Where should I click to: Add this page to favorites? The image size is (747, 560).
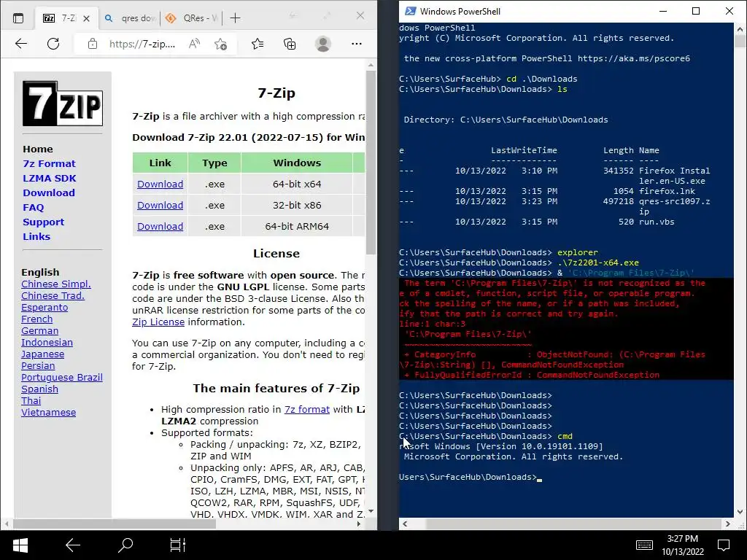220,44
